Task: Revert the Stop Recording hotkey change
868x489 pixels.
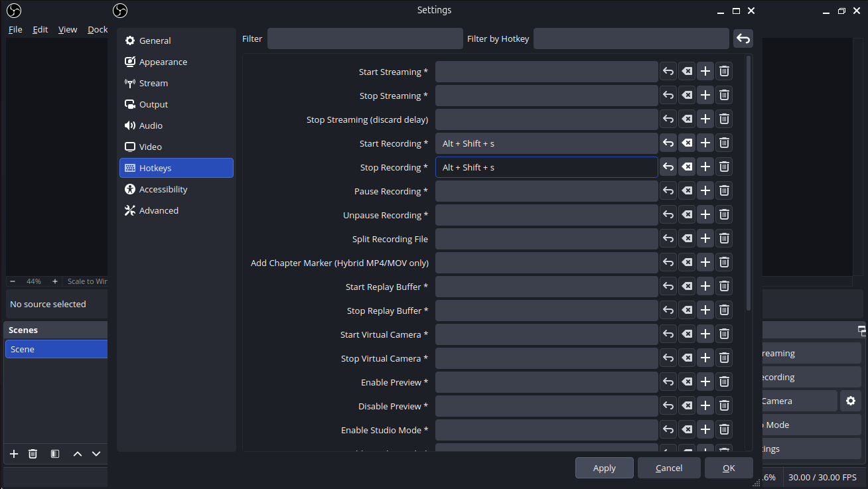Action: 668,167
